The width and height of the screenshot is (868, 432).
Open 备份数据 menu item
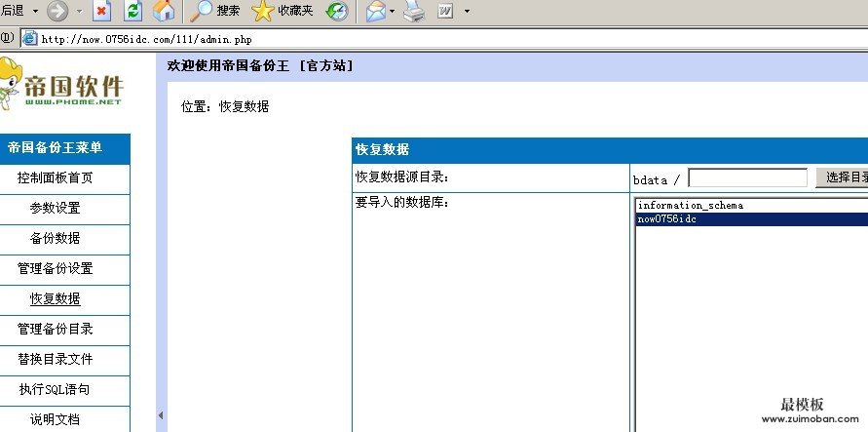55,238
